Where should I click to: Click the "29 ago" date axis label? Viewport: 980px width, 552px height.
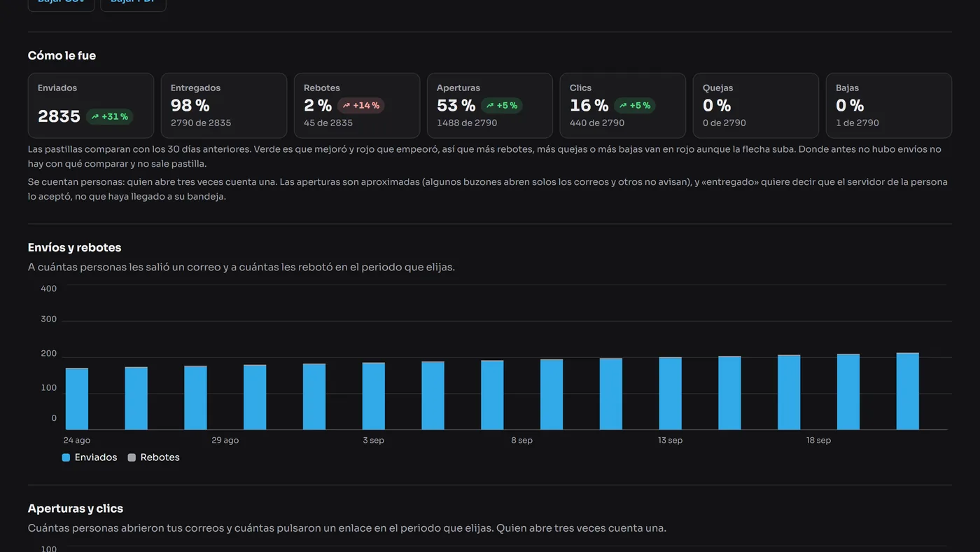coord(225,441)
